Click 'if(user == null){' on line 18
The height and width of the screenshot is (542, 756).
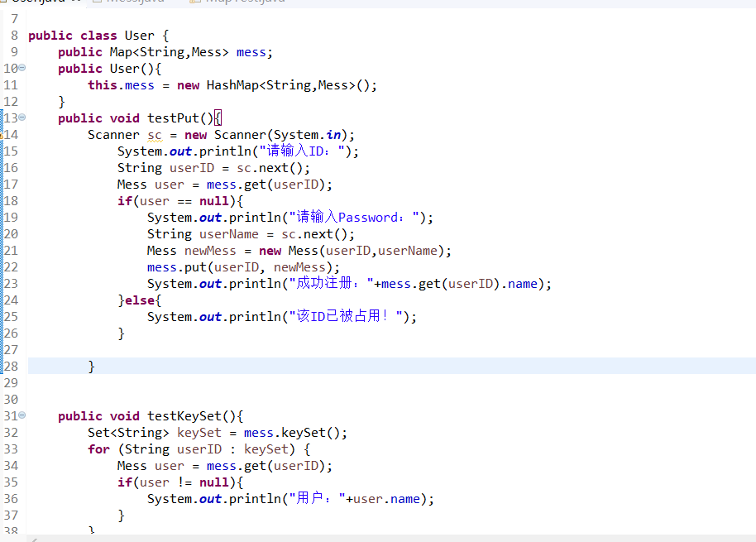pyautogui.click(x=180, y=201)
